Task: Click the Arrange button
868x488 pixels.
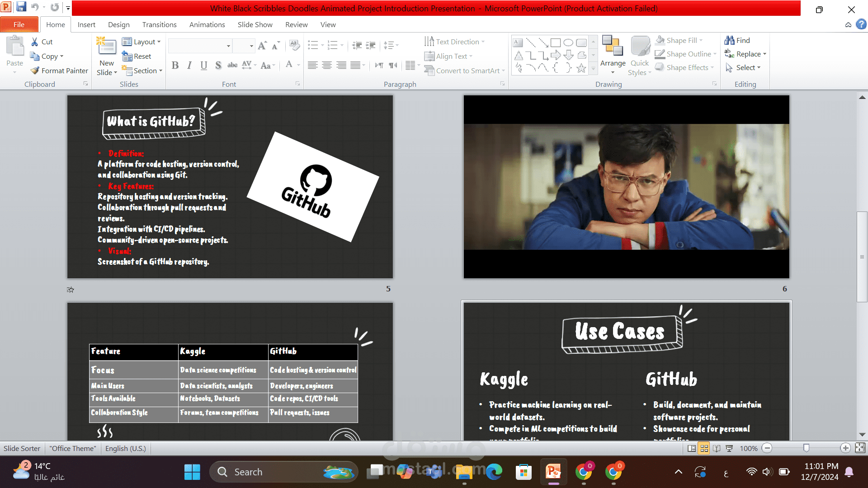Action: click(613, 55)
